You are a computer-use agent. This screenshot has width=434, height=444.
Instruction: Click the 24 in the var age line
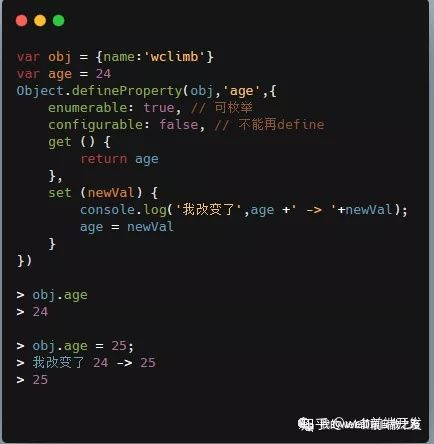click(x=103, y=74)
